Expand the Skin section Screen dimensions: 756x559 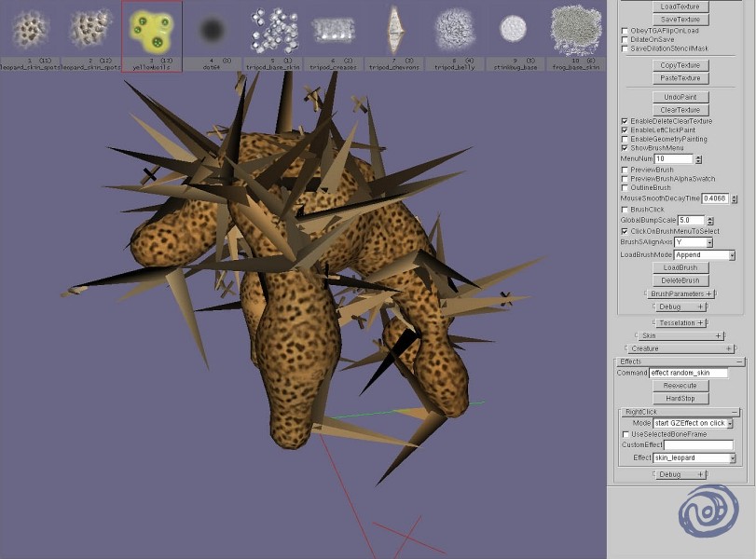tap(680, 336)
